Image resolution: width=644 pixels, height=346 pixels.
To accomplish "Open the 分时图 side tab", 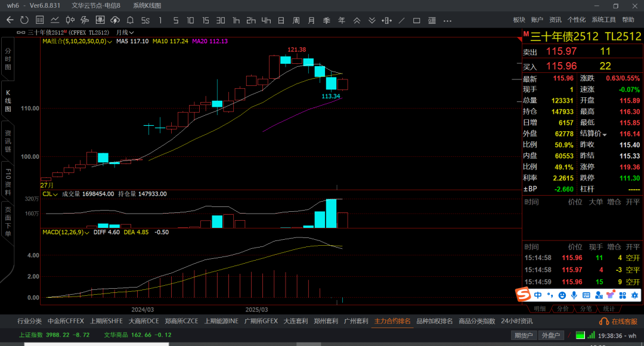I will tap(8, 59).
